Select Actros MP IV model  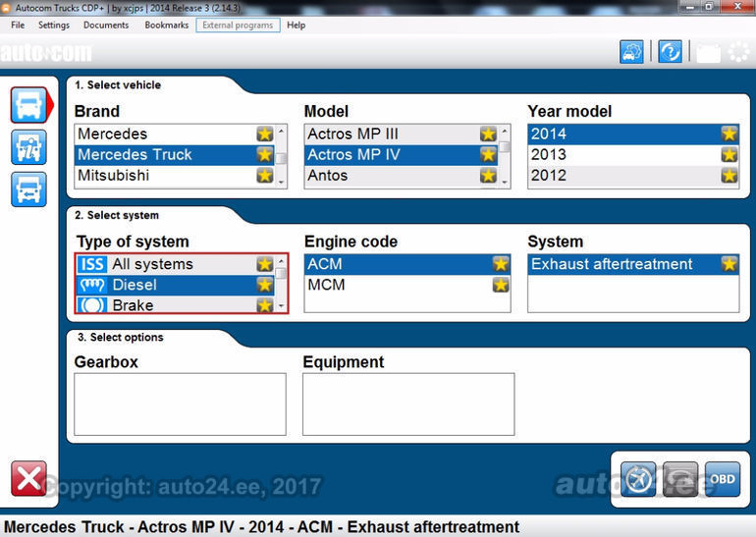click(x=402, y=154)
